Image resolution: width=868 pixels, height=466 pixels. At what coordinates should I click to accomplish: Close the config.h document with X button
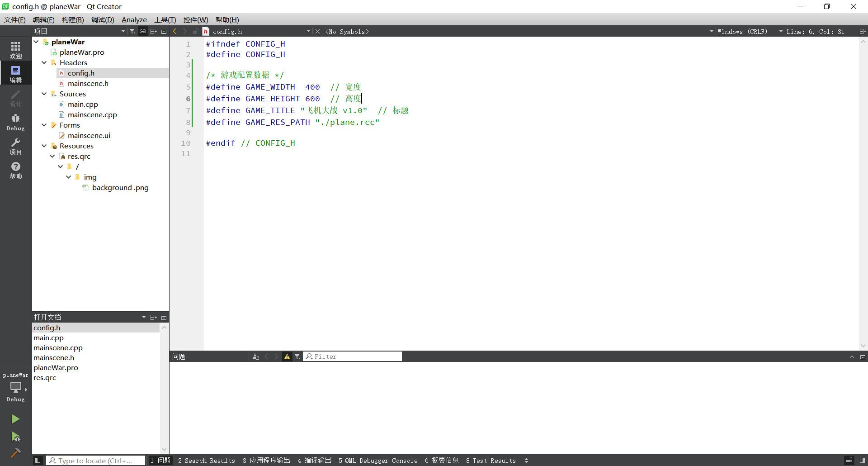317,31
